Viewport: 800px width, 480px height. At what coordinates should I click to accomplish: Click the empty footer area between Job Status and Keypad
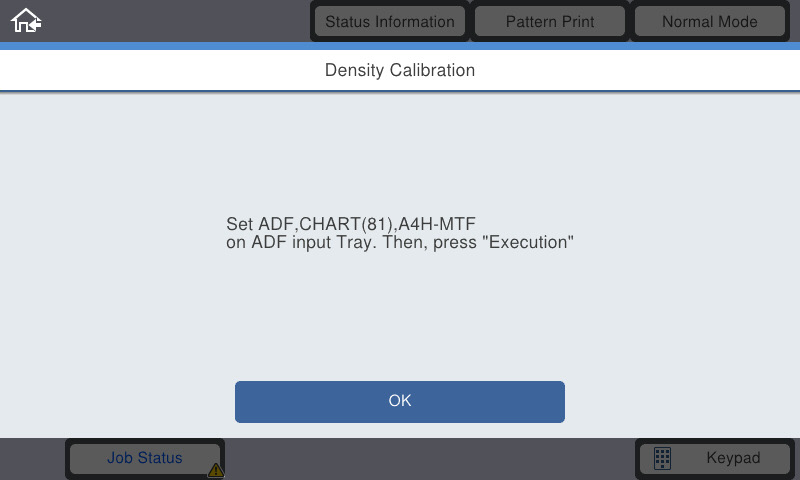pos(430,459)
